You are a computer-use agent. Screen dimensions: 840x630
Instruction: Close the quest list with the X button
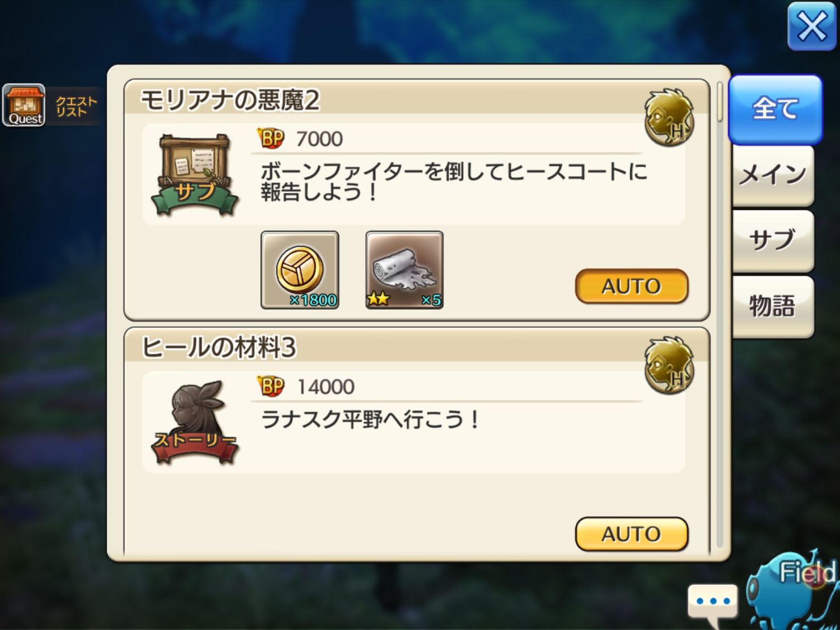click(x=811, y=26)
